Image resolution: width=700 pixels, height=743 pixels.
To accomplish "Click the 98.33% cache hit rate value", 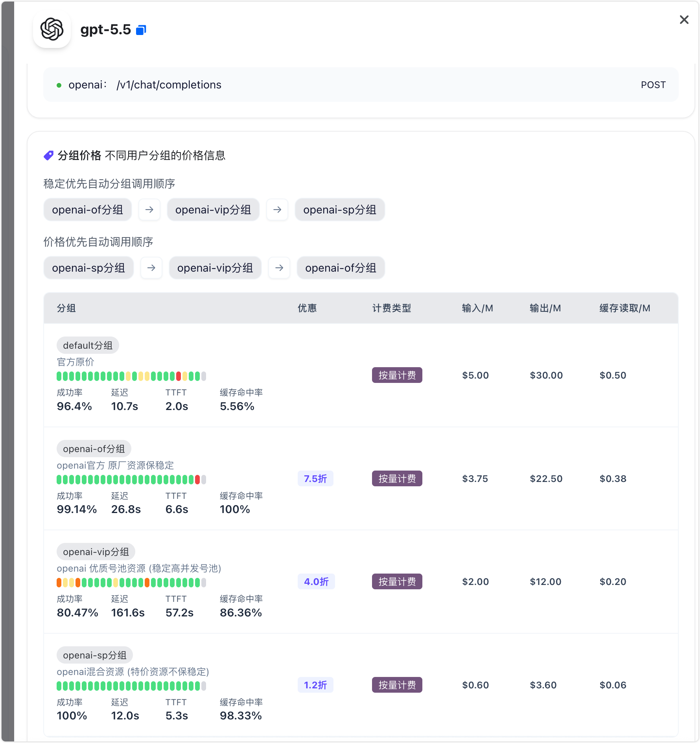I will pos(241,716).
